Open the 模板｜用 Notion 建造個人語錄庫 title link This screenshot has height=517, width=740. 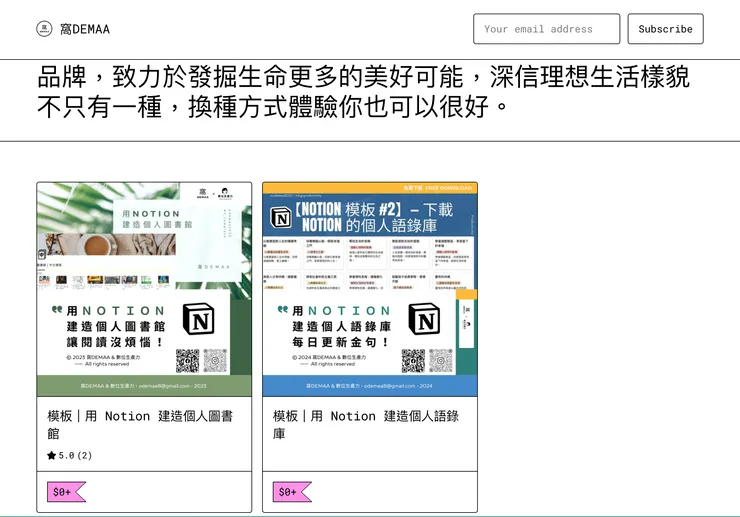pos(366,424)
